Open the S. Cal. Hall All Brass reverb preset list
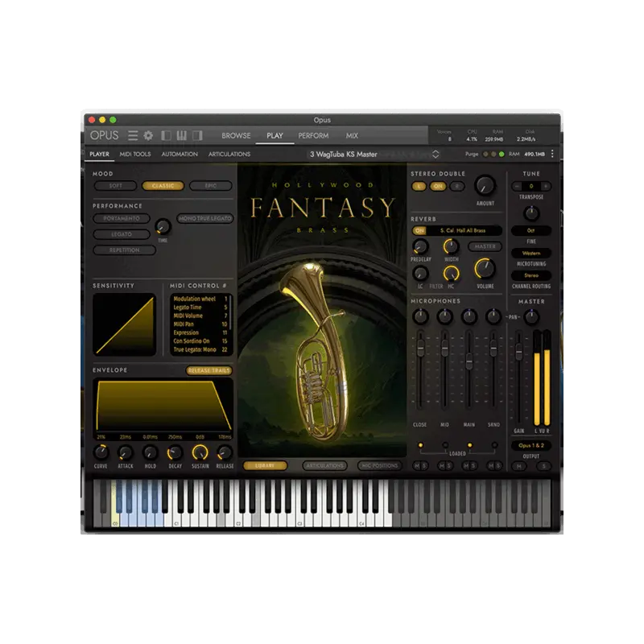Image resolution: width=644 pixels, height=644 pixels. [x=463, y=231]
